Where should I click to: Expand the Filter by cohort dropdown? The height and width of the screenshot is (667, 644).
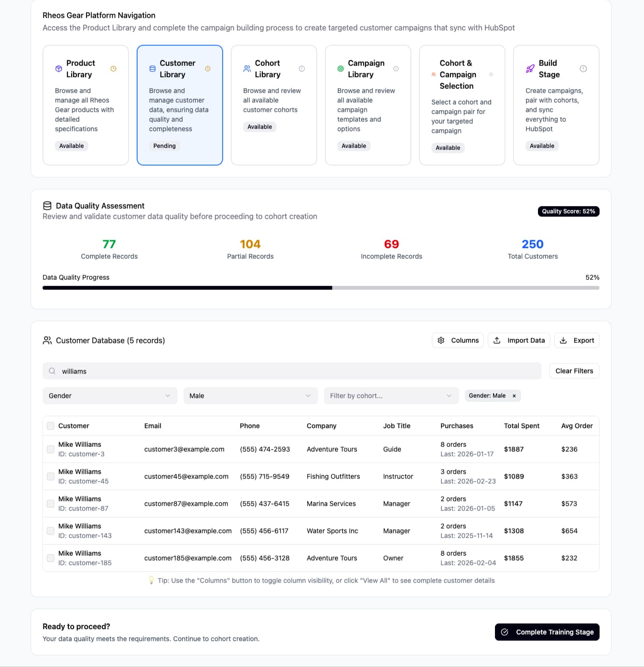tap(391, 395)
